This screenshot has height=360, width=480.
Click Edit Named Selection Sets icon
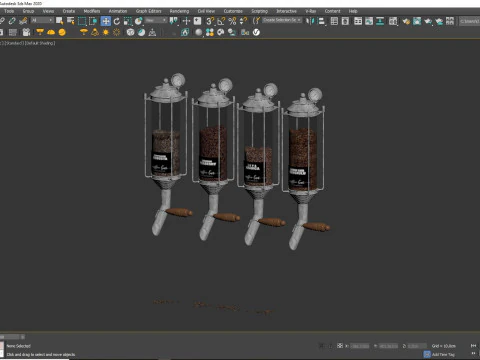point(256,21)
